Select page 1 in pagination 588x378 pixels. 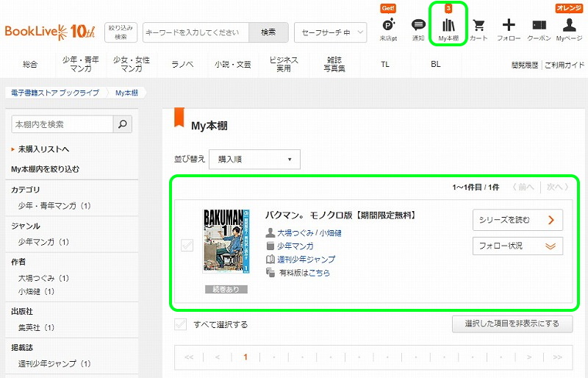[x=245, y=357]
